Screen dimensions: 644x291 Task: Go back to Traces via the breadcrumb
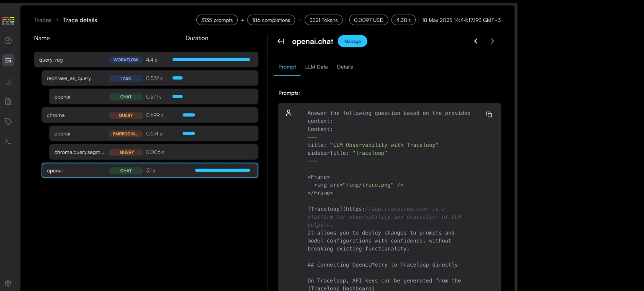43,20
